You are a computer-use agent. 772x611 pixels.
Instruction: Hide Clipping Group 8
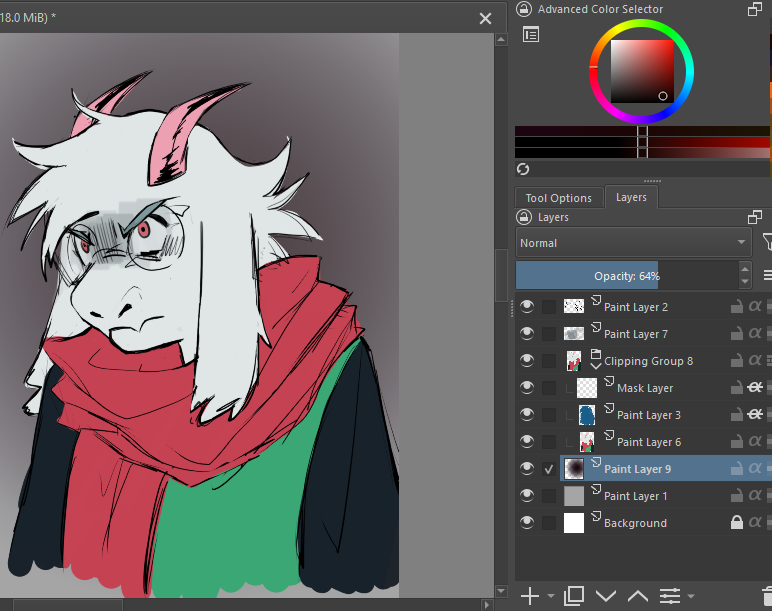tap(527, 360)
